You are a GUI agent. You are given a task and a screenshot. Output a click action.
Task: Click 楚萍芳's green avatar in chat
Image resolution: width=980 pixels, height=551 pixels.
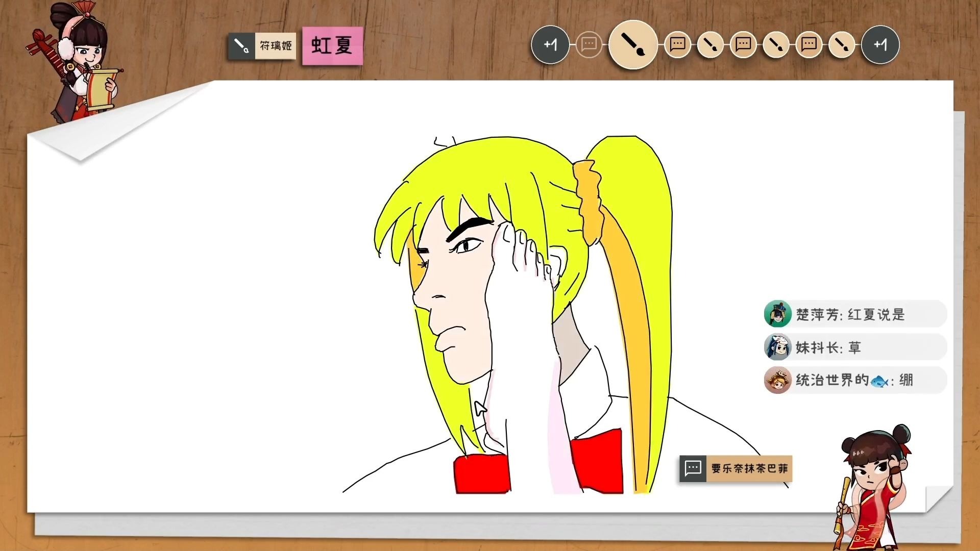pyautogui.click(x=777, y=314)
